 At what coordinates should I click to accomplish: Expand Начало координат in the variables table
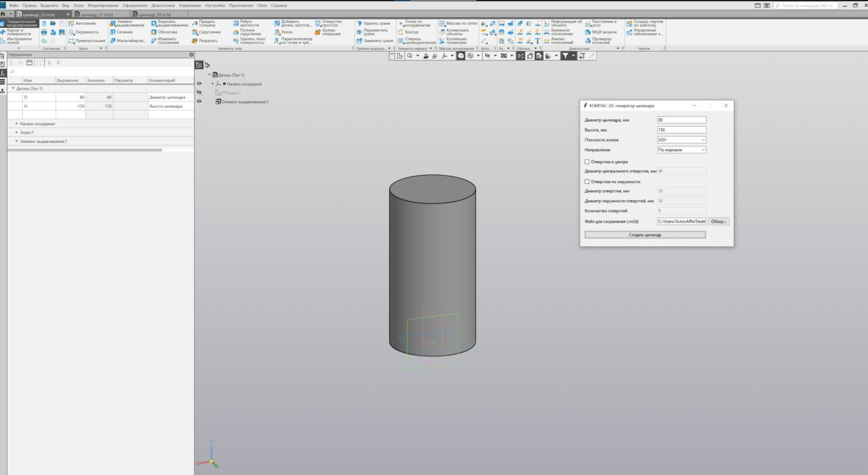click(17, 124)
